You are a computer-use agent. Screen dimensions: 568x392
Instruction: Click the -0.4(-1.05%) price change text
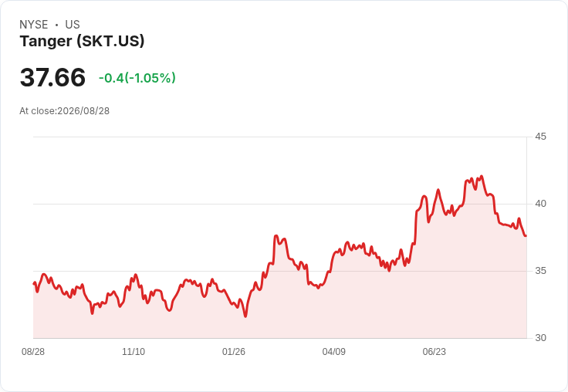137,78
